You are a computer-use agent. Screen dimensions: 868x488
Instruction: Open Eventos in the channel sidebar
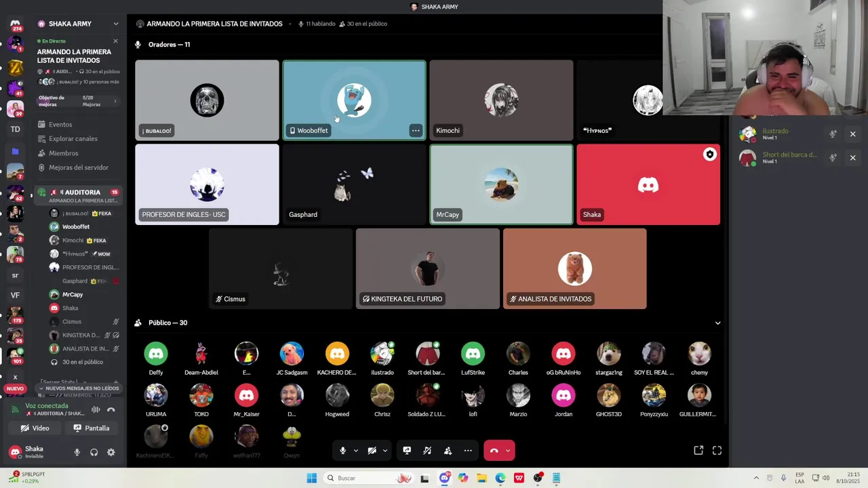(60, 124)
